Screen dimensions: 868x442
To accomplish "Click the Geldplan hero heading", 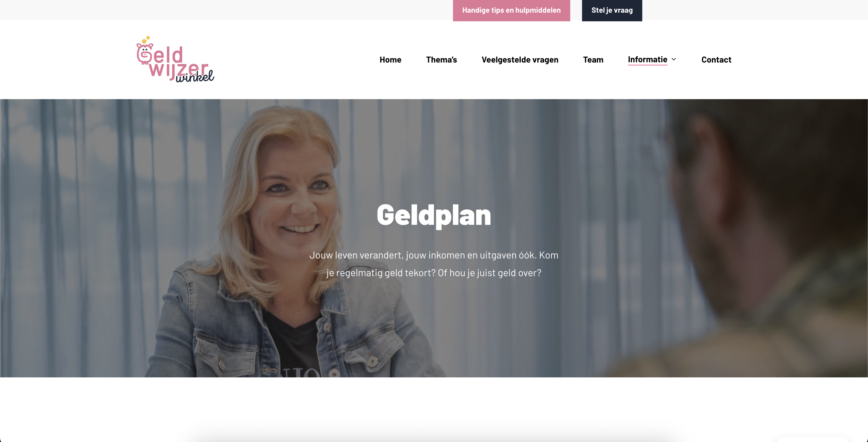I will 434,215.
